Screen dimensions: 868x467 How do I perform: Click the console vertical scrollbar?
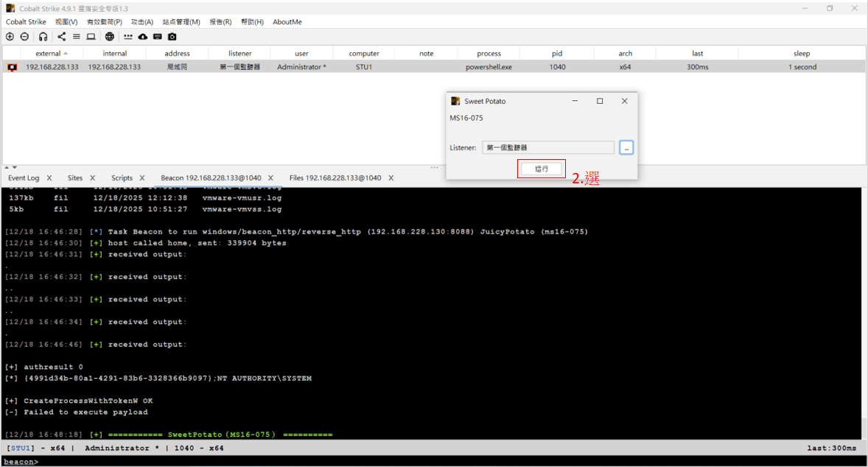click(864, 313)
